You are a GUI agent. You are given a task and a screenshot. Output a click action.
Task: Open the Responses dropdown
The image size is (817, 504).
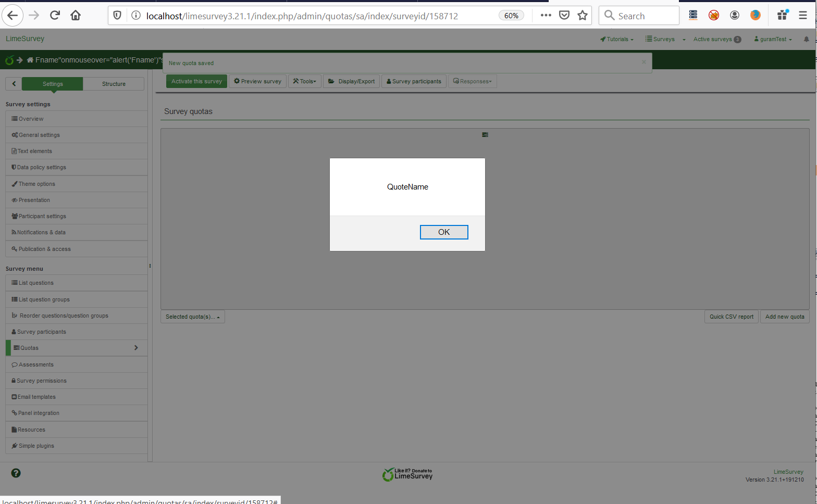pos(473,81)
